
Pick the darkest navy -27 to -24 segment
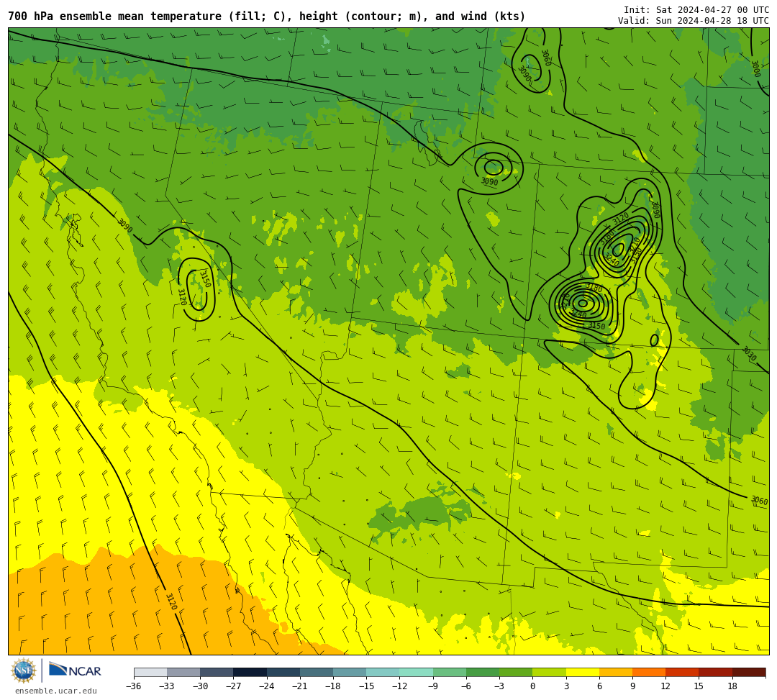(250, 672)
